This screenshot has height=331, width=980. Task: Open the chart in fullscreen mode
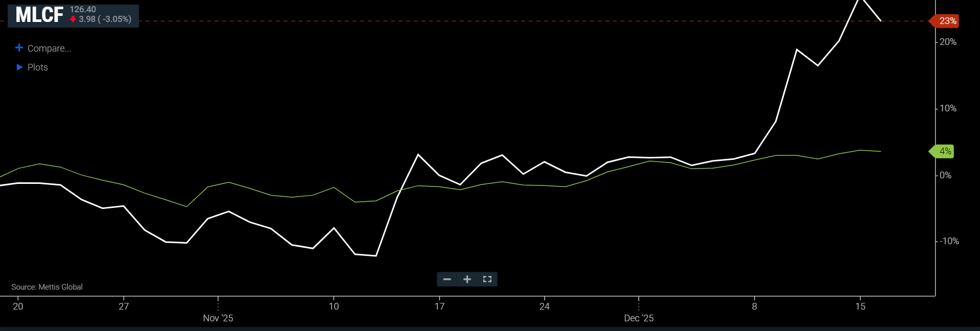tap(487, 279)
